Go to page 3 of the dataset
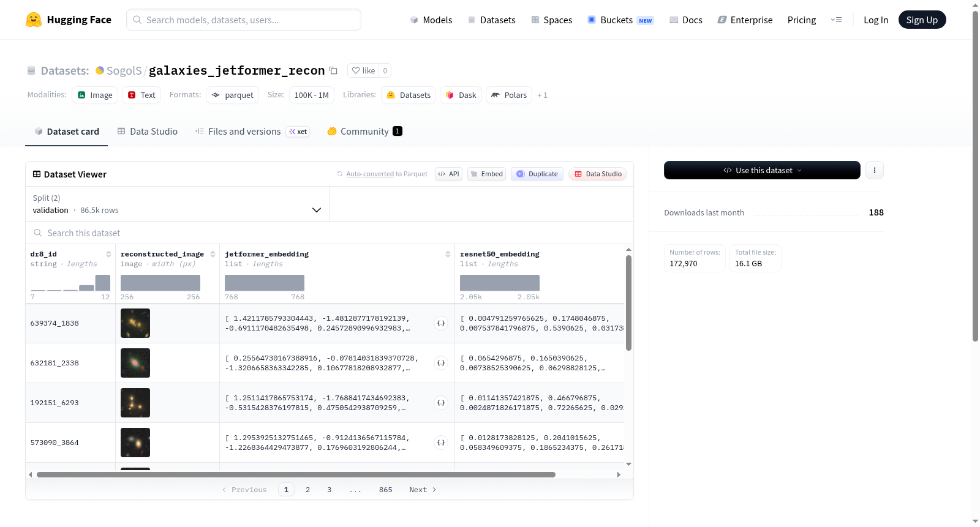 click(330, 490)
